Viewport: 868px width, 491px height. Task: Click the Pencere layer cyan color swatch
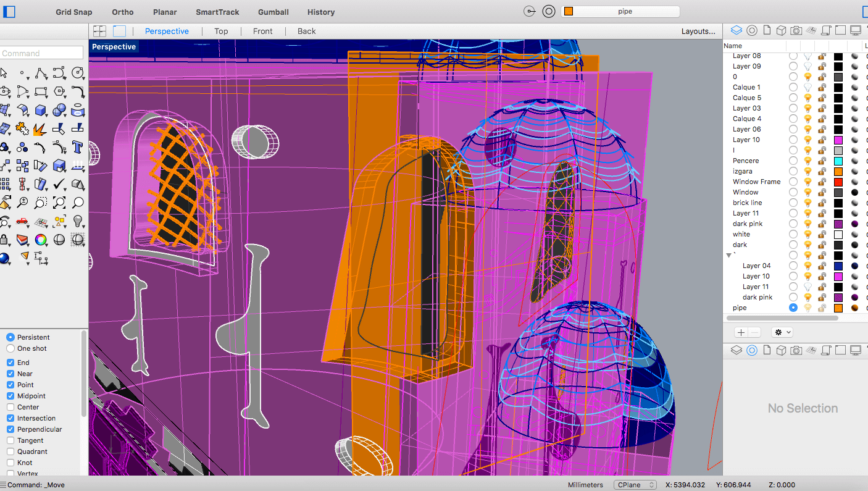tap(838, 161)
